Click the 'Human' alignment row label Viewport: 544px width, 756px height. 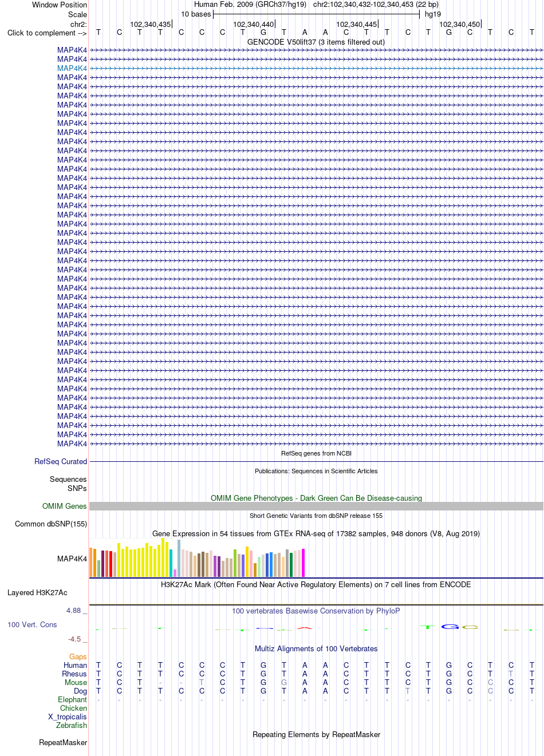(75, 665)
